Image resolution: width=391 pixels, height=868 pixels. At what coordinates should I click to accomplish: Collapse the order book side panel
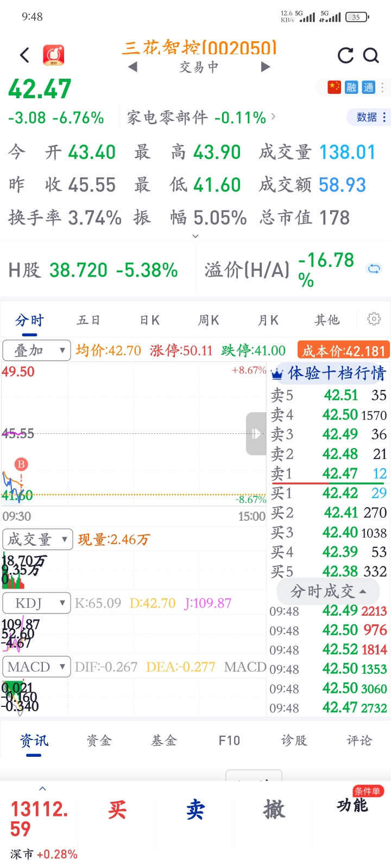tap(256, 433)
